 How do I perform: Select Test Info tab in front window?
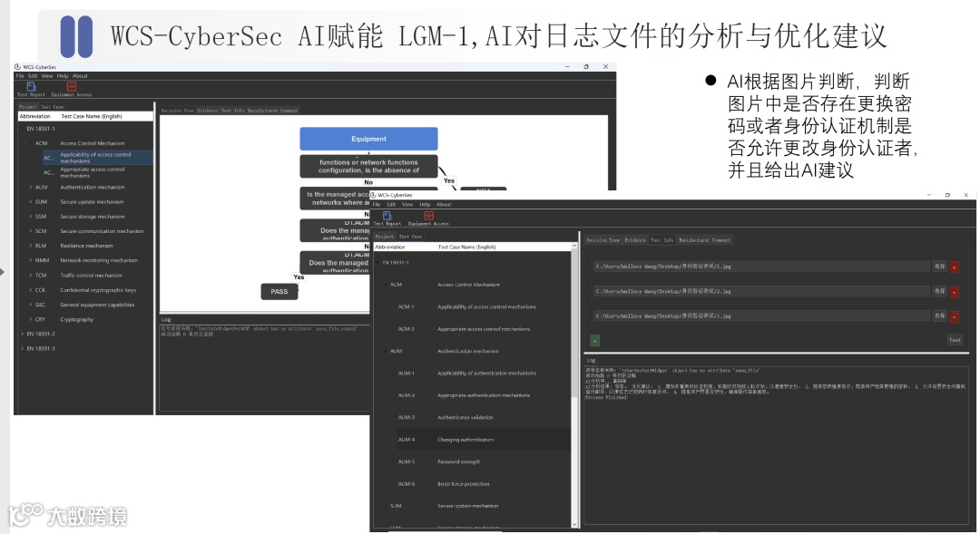pyautogui.click(x=661, y=240)
